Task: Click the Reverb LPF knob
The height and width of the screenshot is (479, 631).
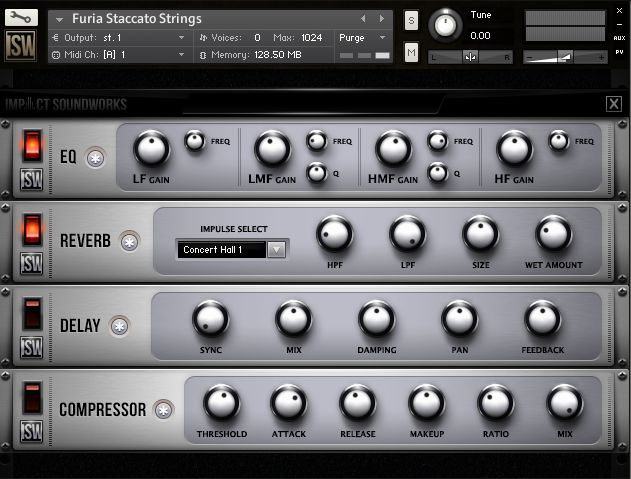Action: tap(408, 234)
